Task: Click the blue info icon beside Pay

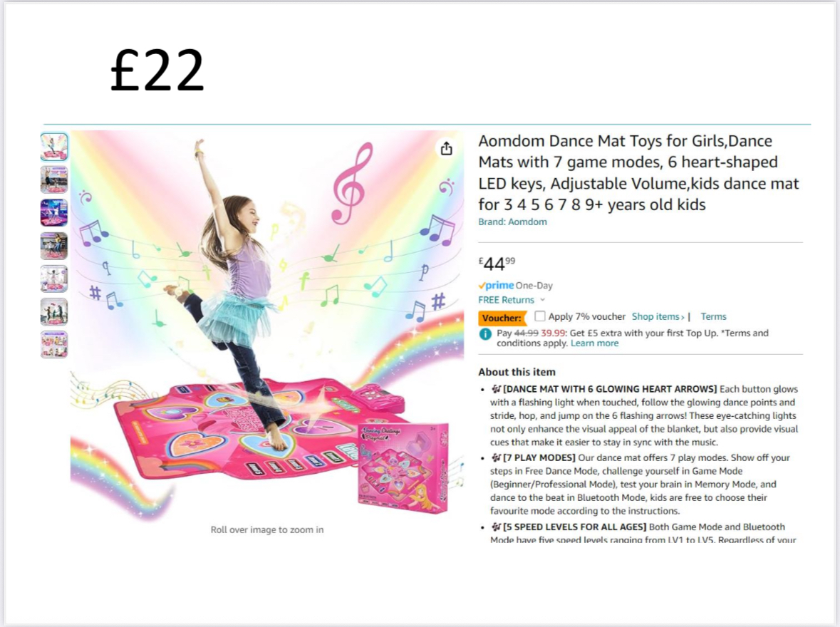Action: (x=485, y=333)
